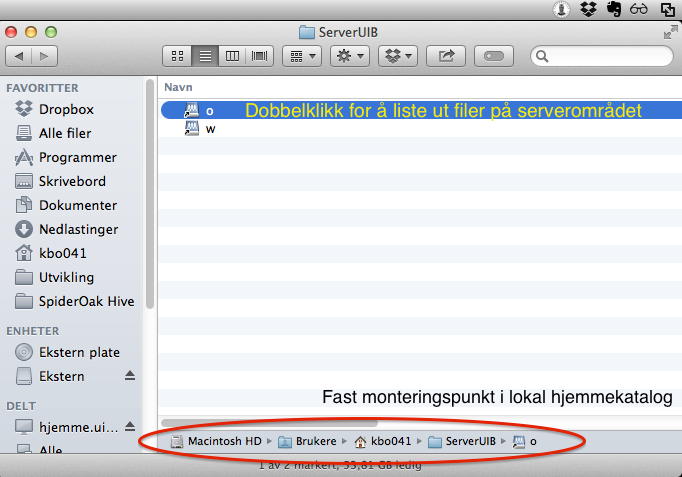The width and height of the screenshot is (682, 477).
Task: Go back with the left arrow
Action: coord(21,56)
